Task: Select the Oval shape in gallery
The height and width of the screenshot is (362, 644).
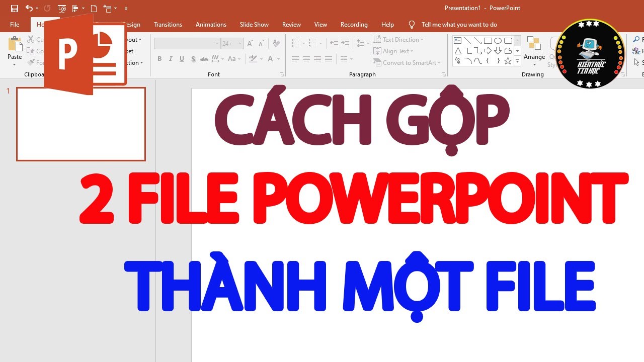Action: pyautogui.click(x=498, y=41)
